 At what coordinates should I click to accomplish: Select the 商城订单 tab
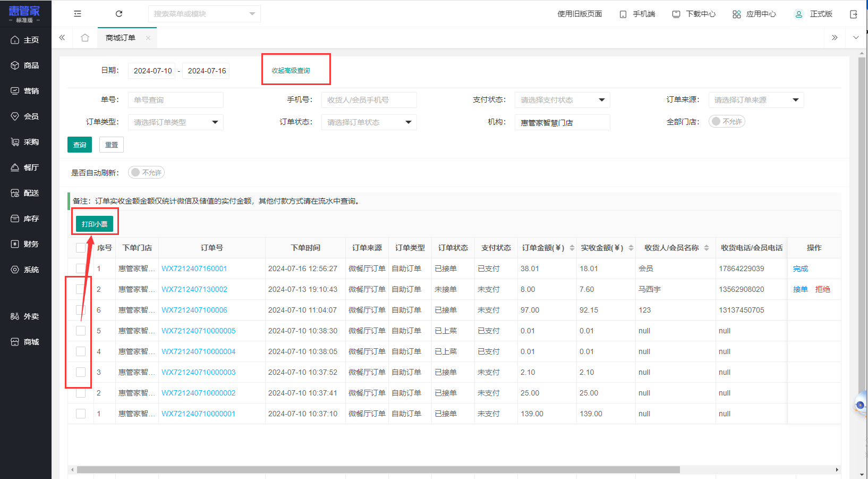tap(121, 38)
